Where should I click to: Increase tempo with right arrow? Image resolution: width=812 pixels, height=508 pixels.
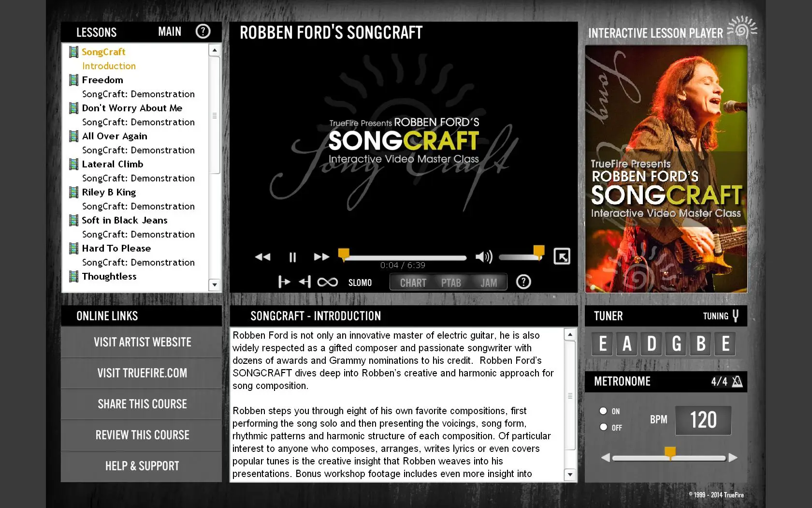(x=733, y=458)
